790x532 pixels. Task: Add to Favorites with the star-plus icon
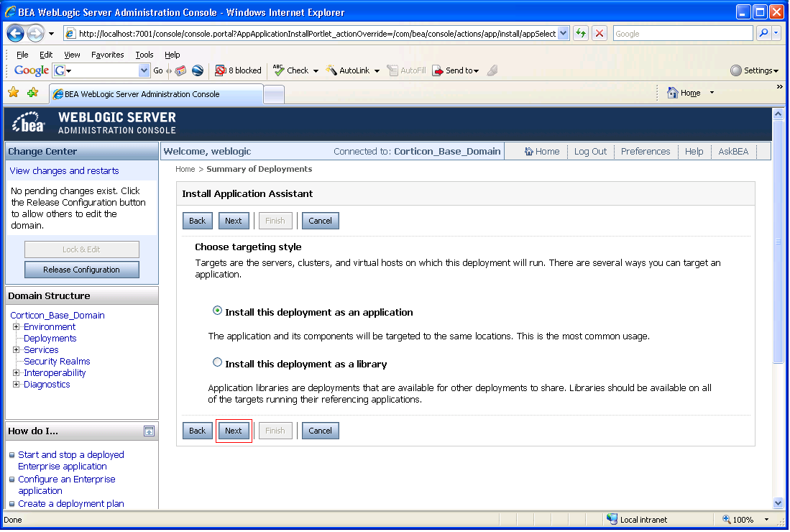point(33,93)
